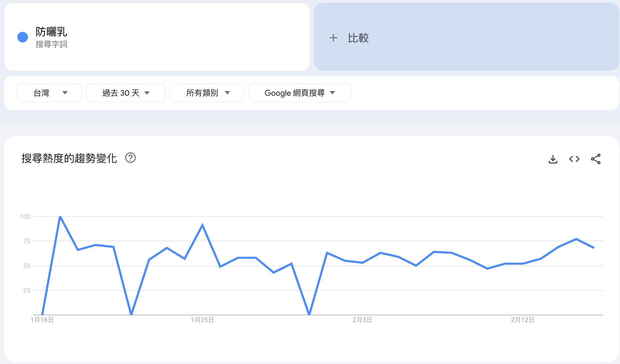The height and width of the screenshot is (364, 620).
Task: Click the 1月25日 axis label
Action: click(x=202, y=319)
